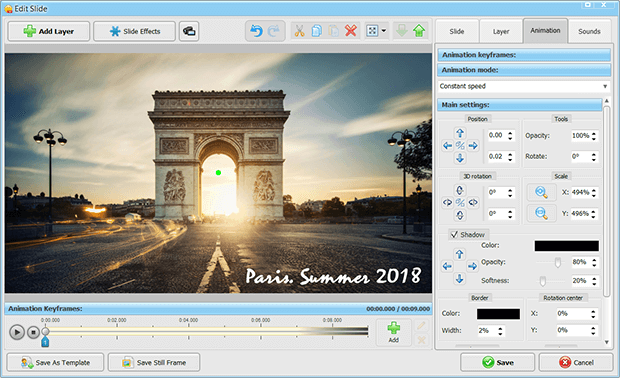Switch to the Slide tab

[457, 31]
